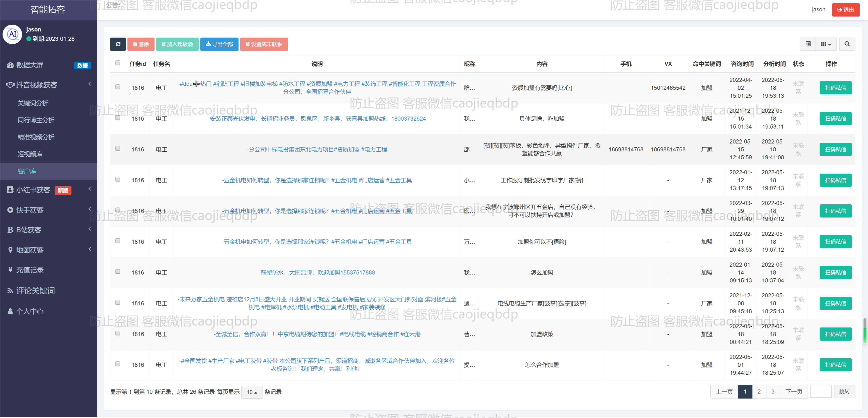Click the 充值记录 yen icon
Screen dimensions: 868x418
(10, 270)
